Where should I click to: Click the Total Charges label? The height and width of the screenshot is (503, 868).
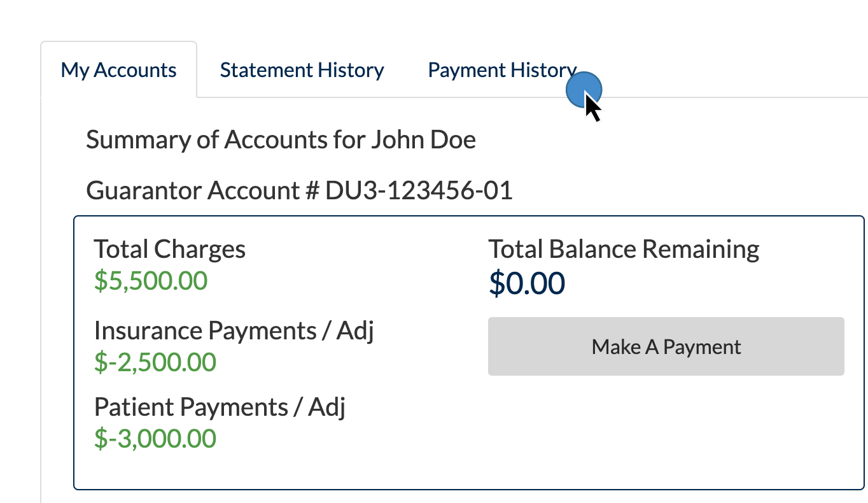tap(169, 249)
